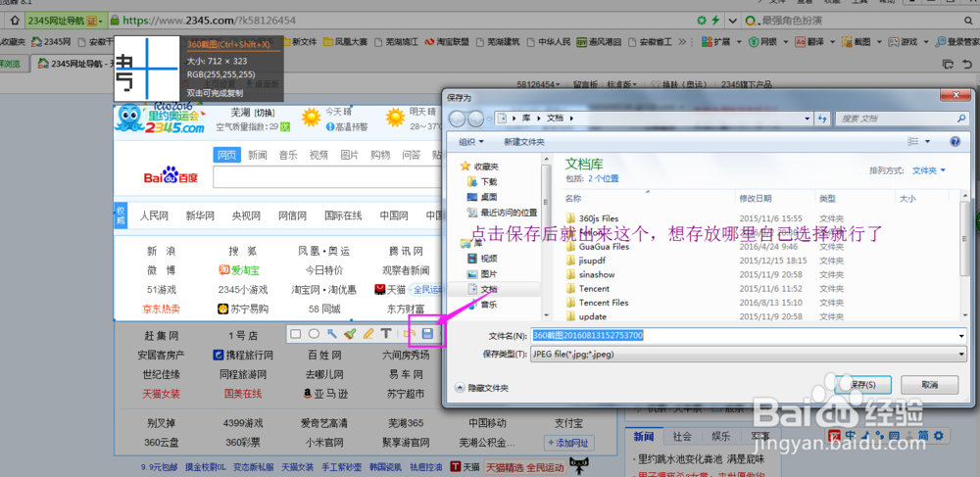Viewport: 980px width, 477px height.
Task: Open the 文件名 filename dropdown arrow
Action: pyautogui.click(x=962, y=336)
